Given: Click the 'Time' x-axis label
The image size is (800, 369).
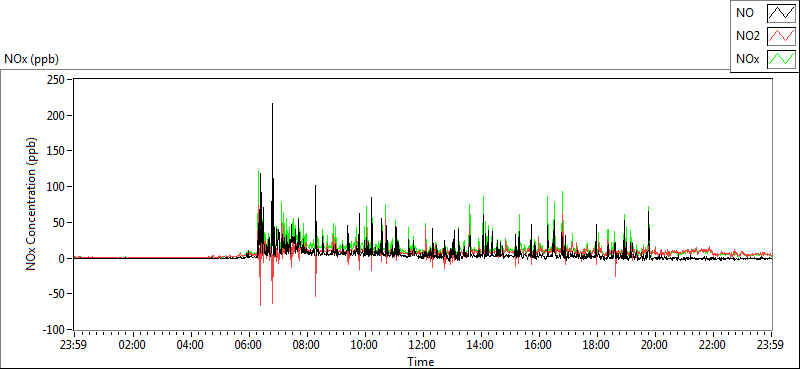Looking at the screenshot, I should (421, 362).
